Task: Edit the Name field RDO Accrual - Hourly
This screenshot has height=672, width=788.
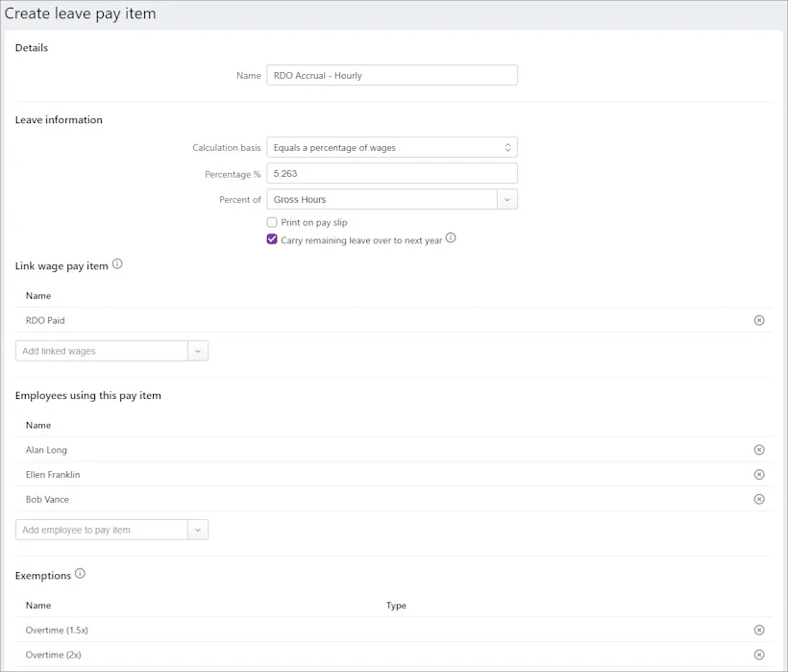Action: tap(392, 75)
